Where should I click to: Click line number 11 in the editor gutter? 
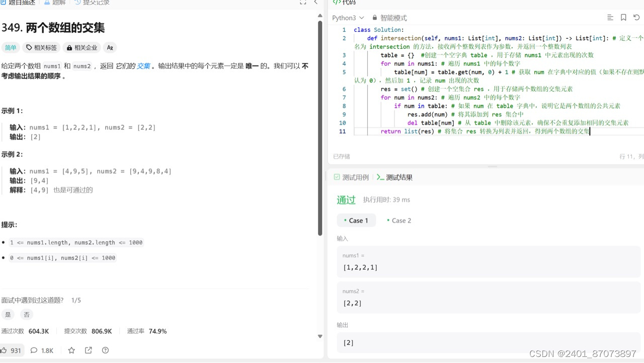coord(343,131)
